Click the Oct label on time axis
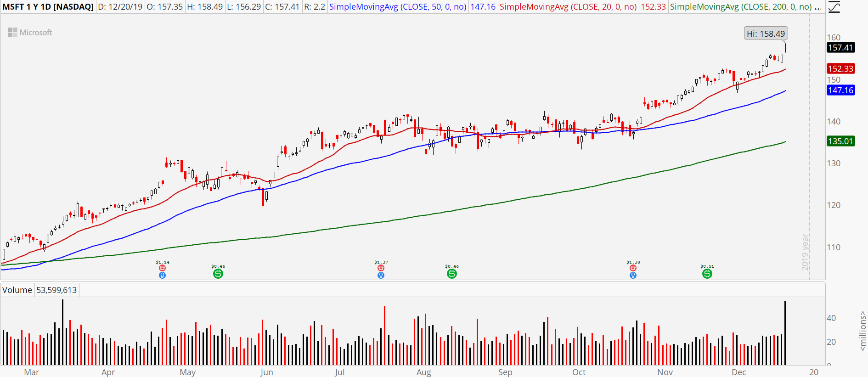 (579, 372)
